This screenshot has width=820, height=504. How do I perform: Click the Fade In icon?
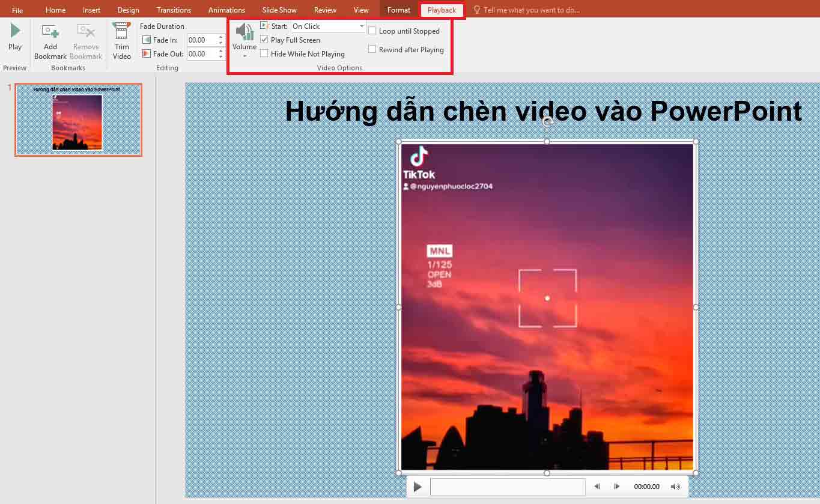pyautogui.click(x=146, y=40)
